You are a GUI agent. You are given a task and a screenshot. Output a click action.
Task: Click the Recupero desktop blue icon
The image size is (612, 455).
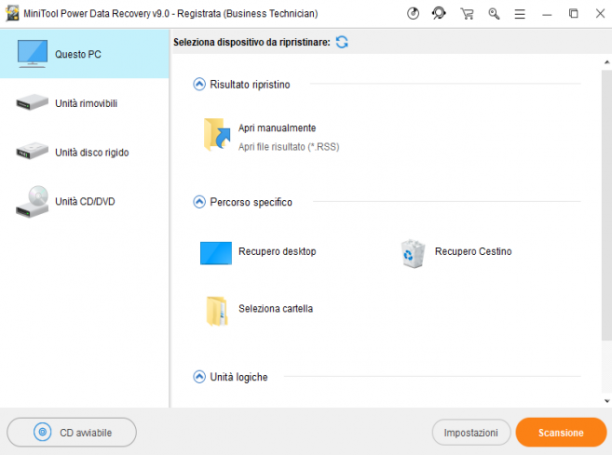[x=216, y=253]
